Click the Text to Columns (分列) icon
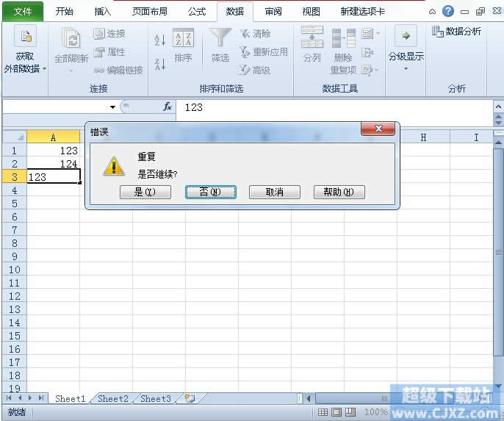The height and width of the screenshot is (421, 504). [x=312, y=39]
